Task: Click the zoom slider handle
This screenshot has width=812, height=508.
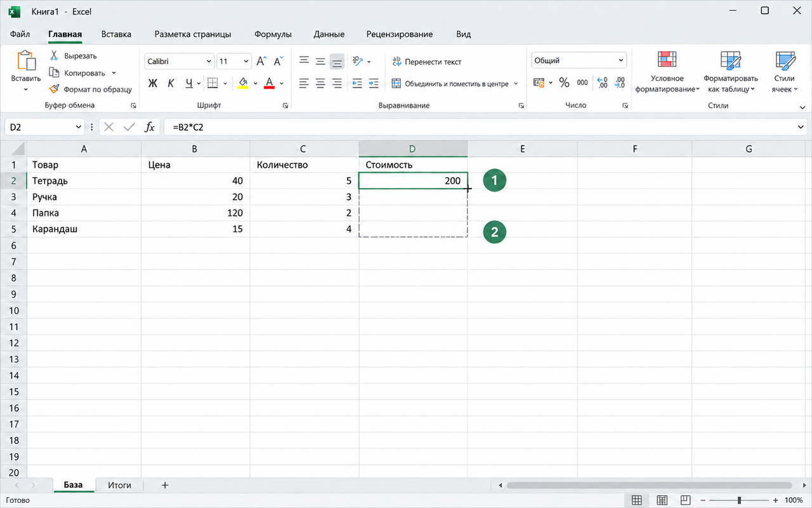Action: (738, 500)
